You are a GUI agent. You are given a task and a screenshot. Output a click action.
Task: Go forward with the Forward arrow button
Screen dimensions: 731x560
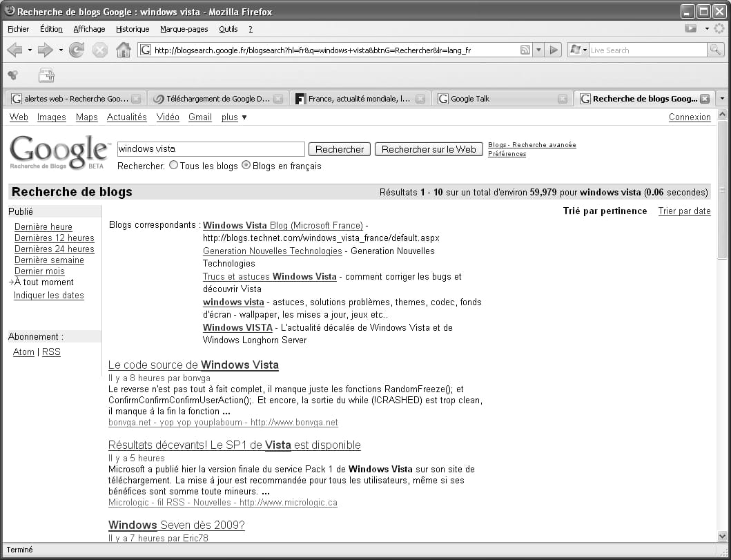pos(45,50)
